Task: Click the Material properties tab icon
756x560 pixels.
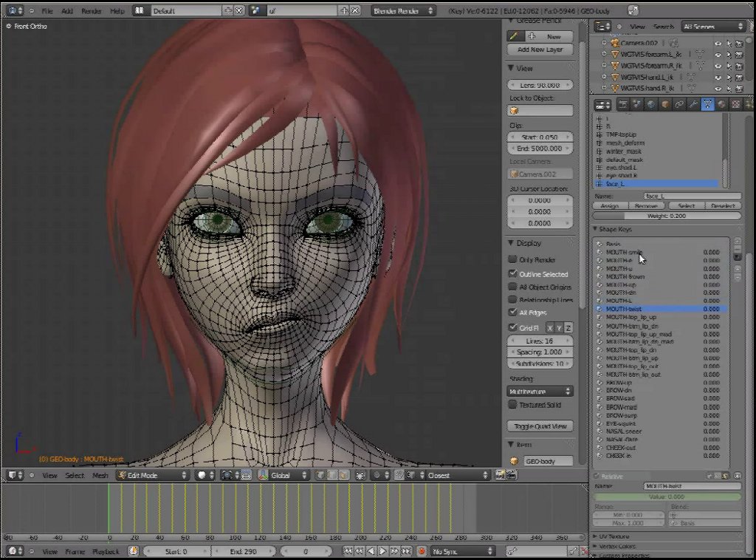Action: click(x=721, y=105)
